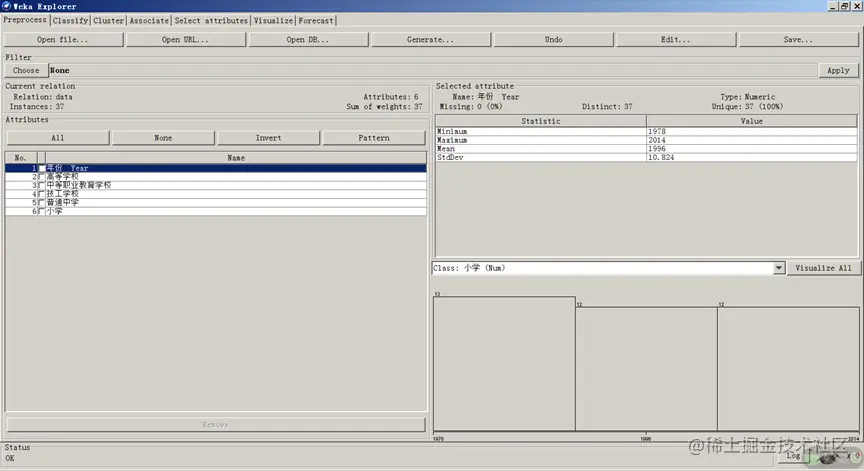This screenshot has height=471, width=864.
Task: Click the last histogram bar ending at 2014
Action: [x=788, y=369]
